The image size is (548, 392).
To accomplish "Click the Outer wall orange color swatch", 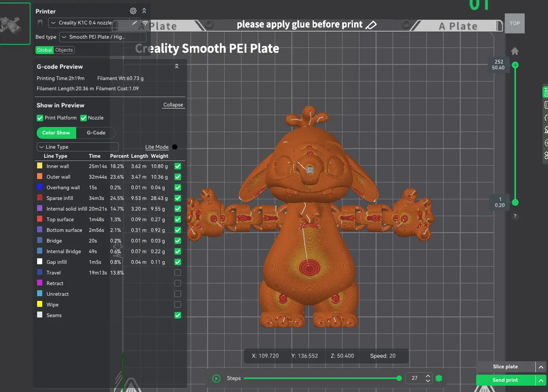I will click(39, 177).
